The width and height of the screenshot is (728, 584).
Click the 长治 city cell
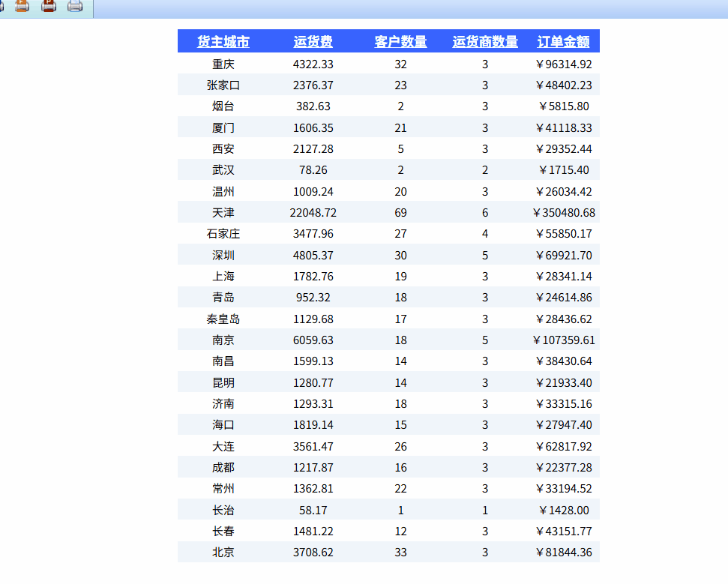pyautogui.click(x=223, y=511)
